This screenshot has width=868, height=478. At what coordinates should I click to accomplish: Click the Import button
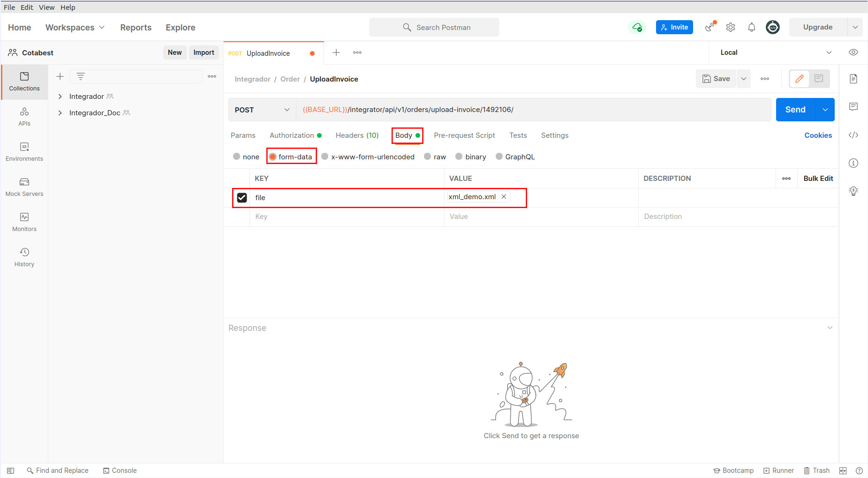pos(204,52)
